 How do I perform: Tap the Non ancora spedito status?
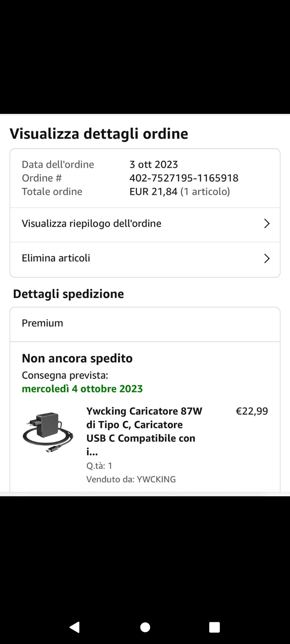[77, 358]
